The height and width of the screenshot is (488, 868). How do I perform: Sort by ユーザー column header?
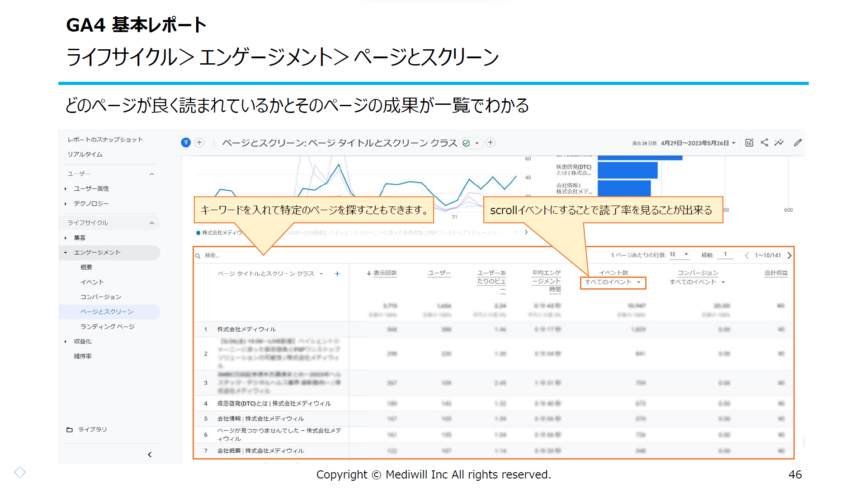pos(439,273)
